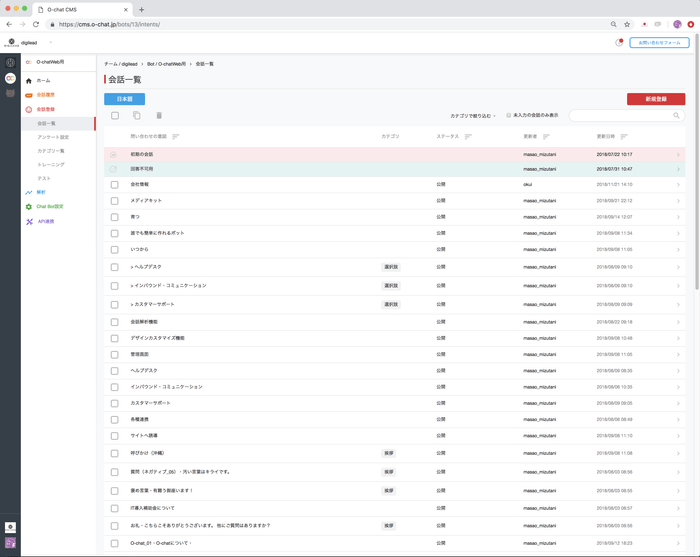Click the red 新規登録 button
Screen dimensions: 700x557
(656, 99)
